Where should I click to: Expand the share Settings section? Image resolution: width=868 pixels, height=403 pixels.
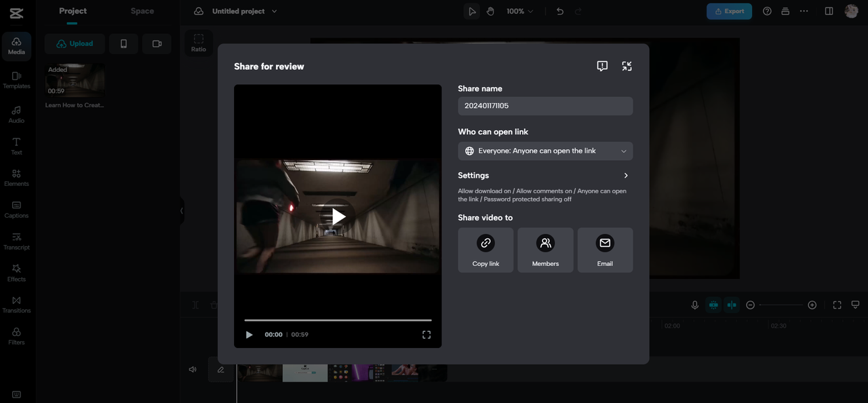[x=545, y=175]
